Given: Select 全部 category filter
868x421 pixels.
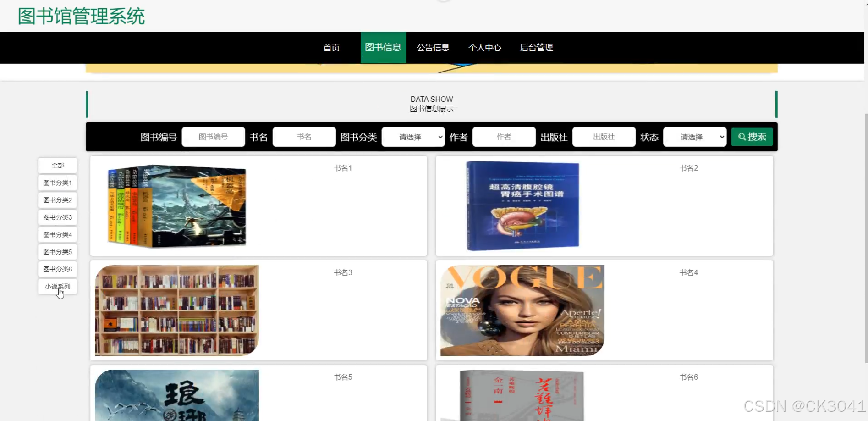Looking at the screenshot, I should point(58,166).
